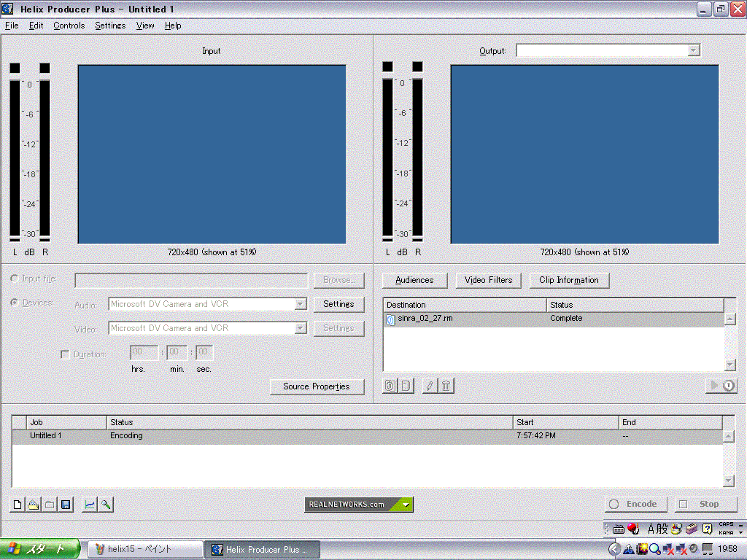Open the RealNetworks.com dropdown arrow

tap(406, 505)
